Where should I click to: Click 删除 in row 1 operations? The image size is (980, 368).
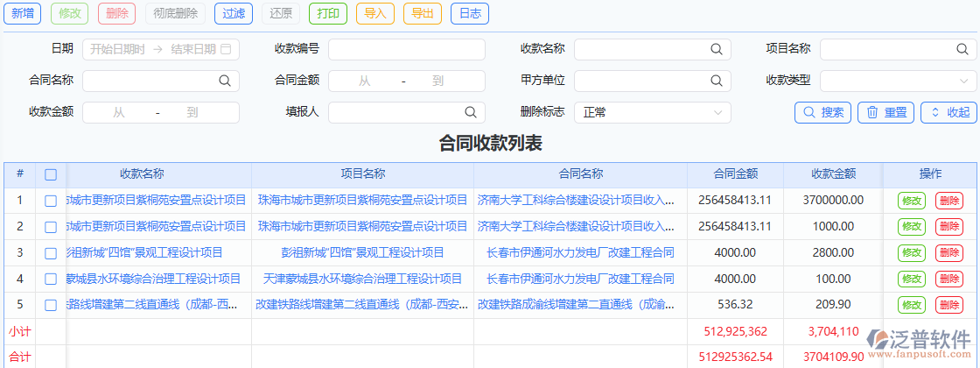[x=949, y=201]
